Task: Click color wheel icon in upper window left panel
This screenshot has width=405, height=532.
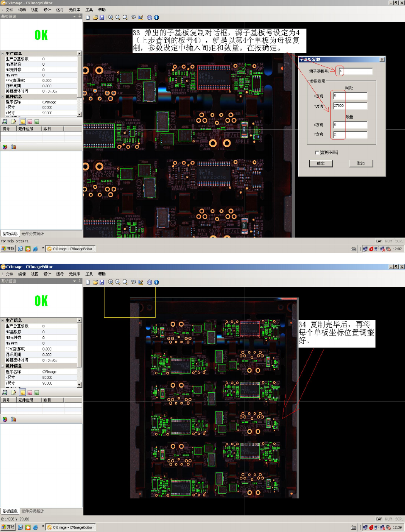Action: [x=5, y=147]
